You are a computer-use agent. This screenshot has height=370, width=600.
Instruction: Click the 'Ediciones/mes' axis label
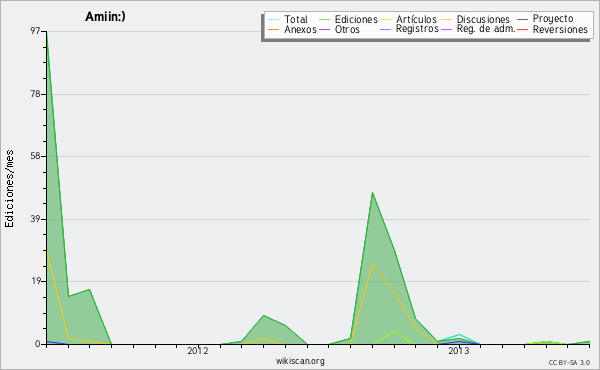tap(9, 189)
